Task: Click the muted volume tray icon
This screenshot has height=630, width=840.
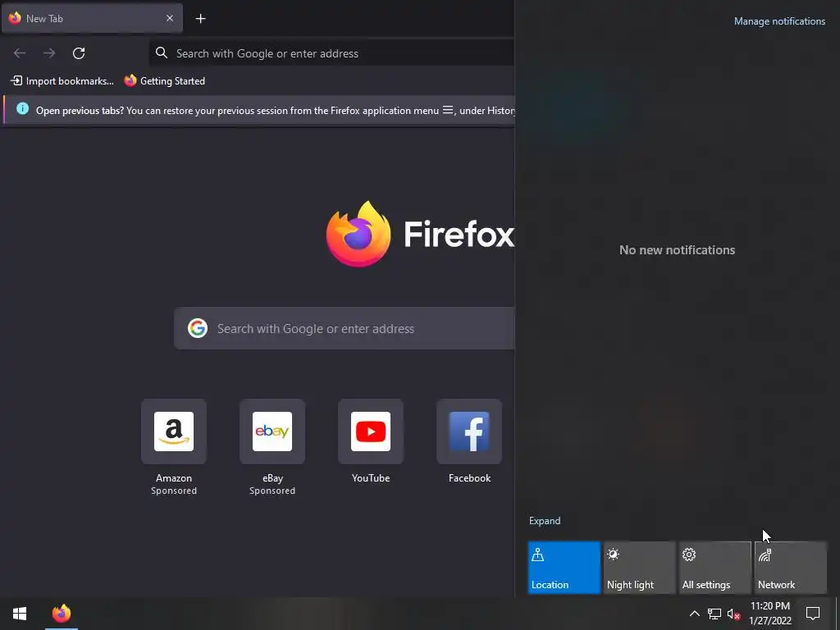Action: click(x=734, y=614)
